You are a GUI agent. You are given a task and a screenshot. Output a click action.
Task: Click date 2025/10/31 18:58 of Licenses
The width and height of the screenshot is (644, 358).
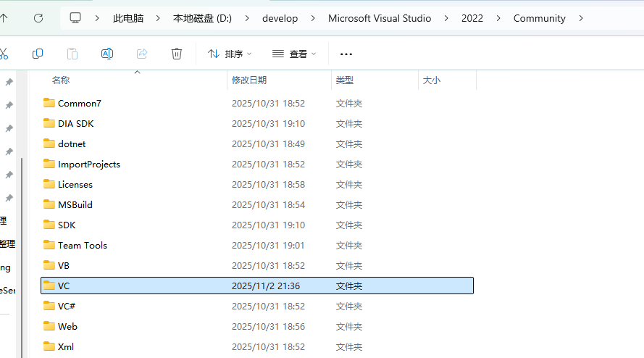point(268,185)
